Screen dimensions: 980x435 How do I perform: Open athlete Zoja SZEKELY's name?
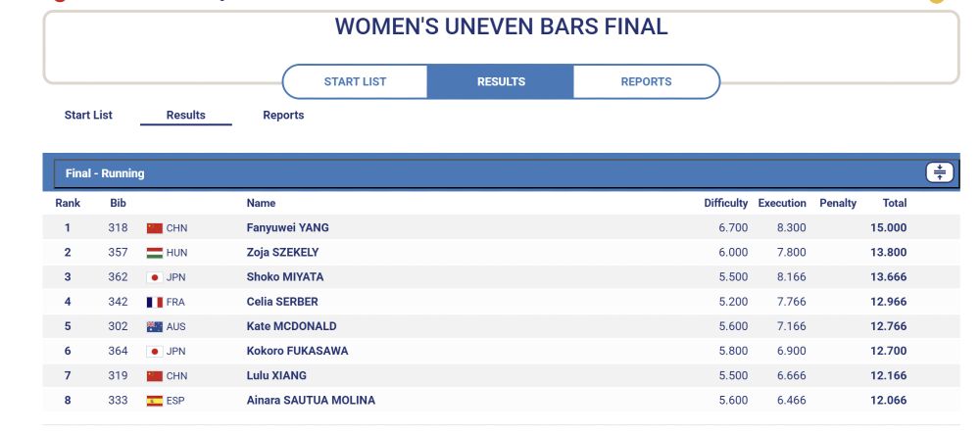click(x=282, y=253)
